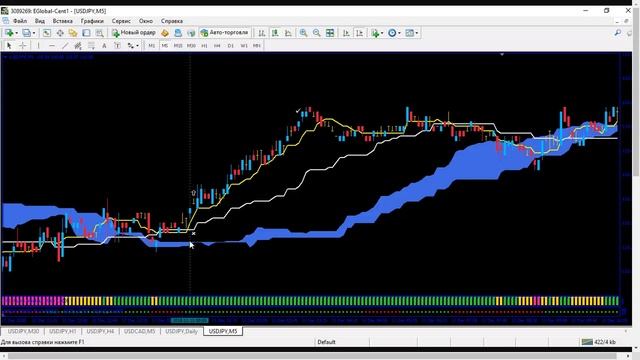
Task: Click the globe icon before Авто-торговля
Action: (x=191, y=33)
